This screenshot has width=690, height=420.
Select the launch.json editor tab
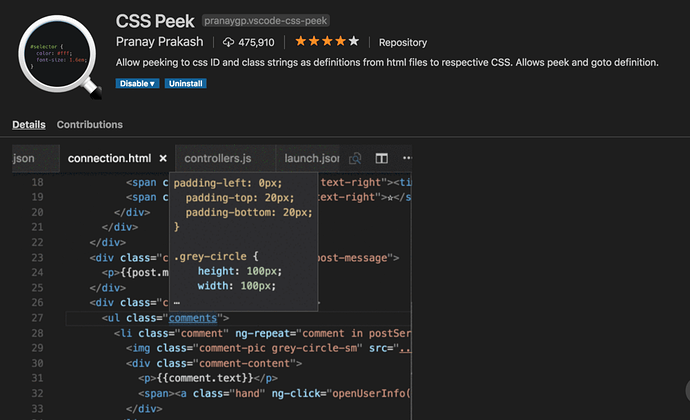311,158
